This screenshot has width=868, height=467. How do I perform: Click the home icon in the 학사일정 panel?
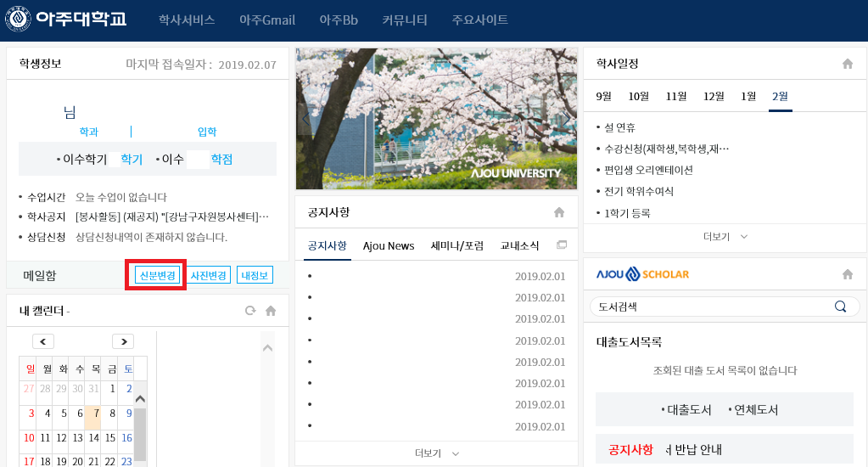pos(847,64)
